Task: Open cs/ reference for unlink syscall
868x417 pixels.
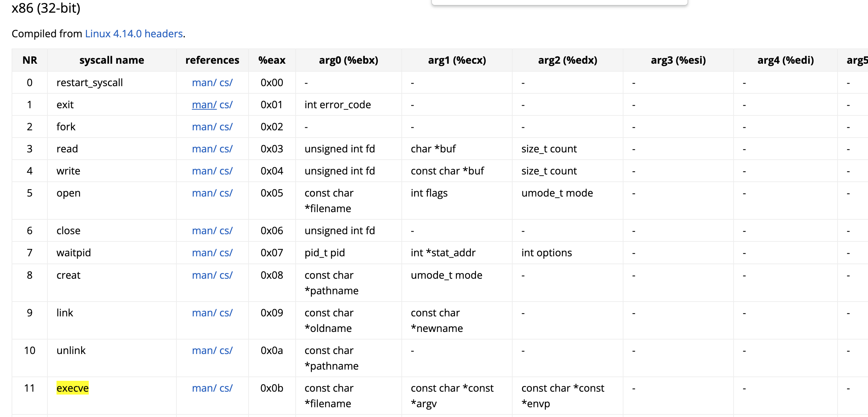Action: pyautogui.click(x=226, y=350)
